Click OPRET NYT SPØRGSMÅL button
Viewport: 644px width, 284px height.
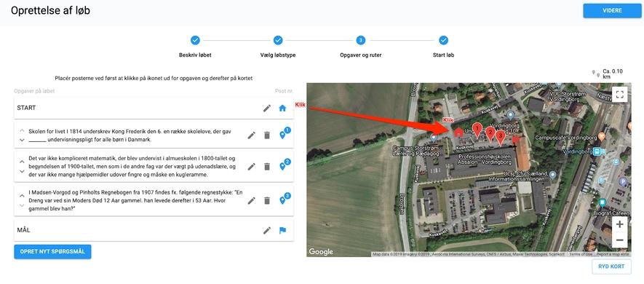coord(52,251)
